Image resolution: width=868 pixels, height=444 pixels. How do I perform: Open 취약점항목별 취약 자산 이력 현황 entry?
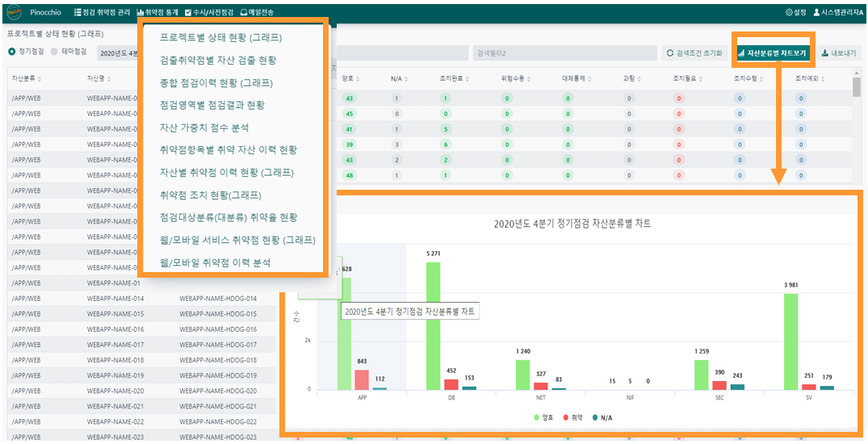pyautogui.click(x=229, y=150)
